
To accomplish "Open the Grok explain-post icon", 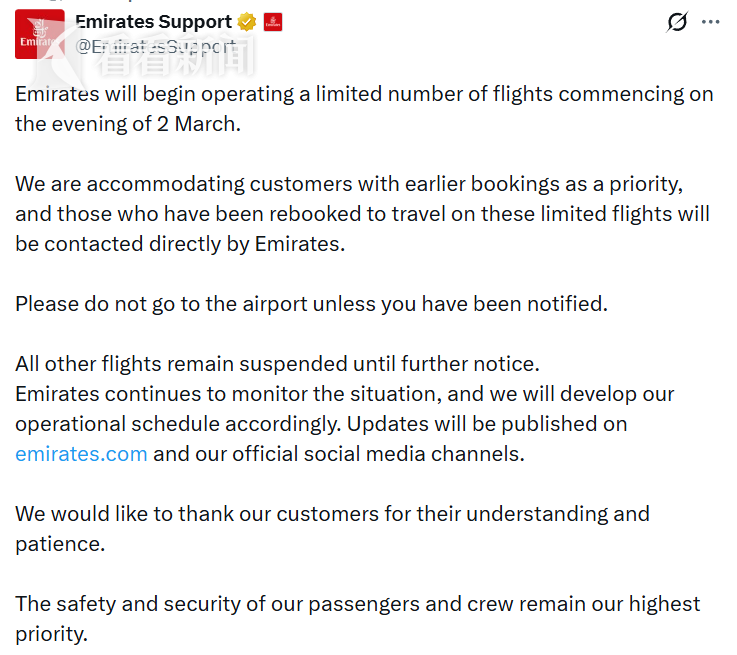I will [x=677, y=22].
